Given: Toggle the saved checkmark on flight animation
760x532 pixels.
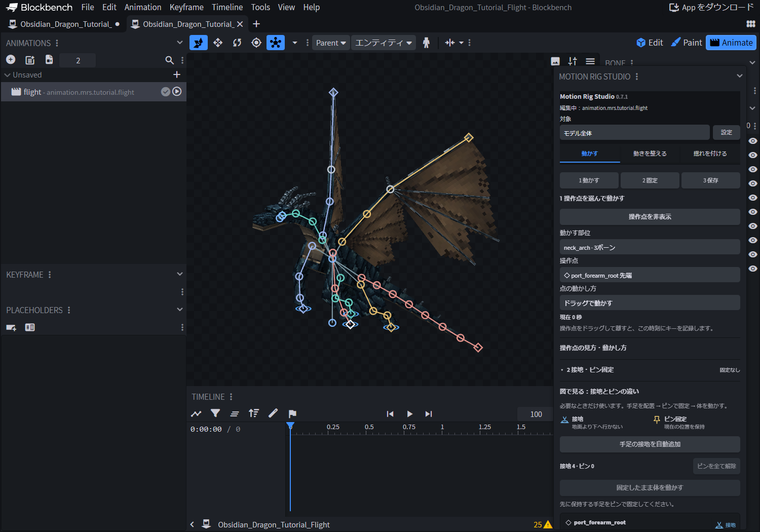Looking at the screenshot, I should click(166, 92).
